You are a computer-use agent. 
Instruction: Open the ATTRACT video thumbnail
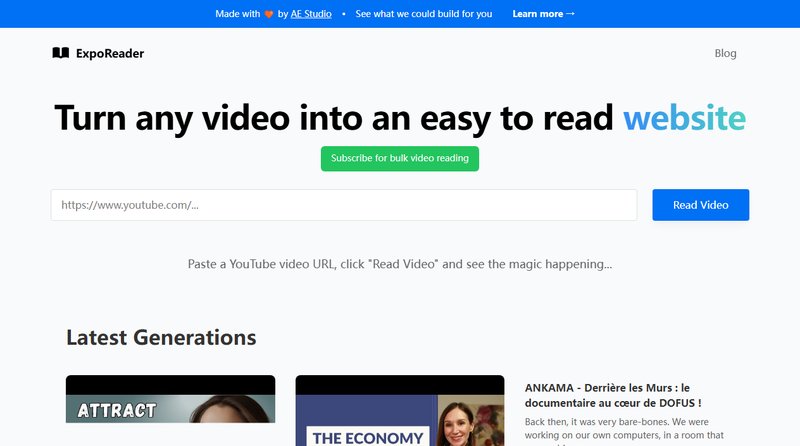[x=170, y=412]
